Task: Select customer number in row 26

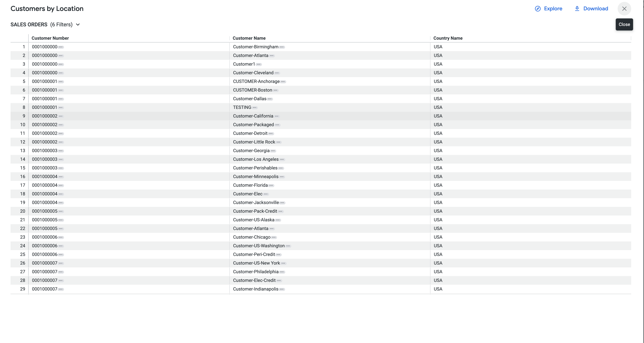Action: [x=44, y=263]
